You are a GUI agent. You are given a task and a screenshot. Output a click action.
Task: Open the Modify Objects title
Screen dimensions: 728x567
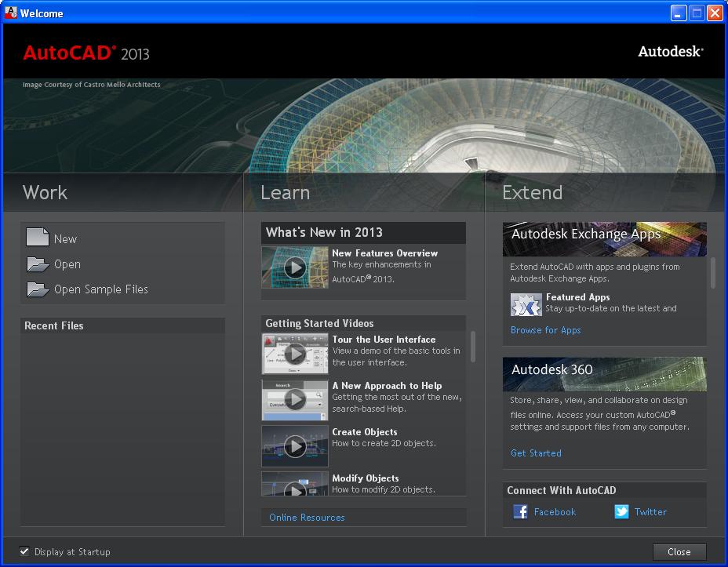(x=366, y=478)
